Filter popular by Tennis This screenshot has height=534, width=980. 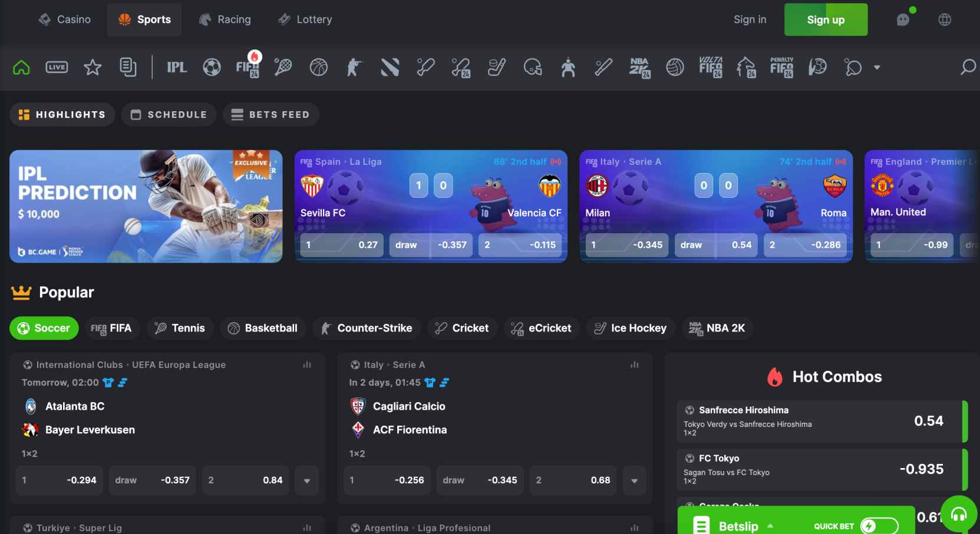180,328
